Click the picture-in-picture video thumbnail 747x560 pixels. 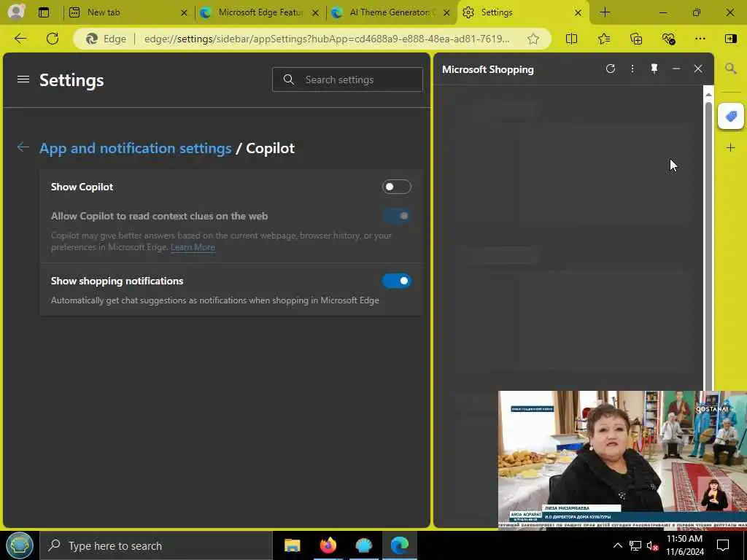point(622,461)
